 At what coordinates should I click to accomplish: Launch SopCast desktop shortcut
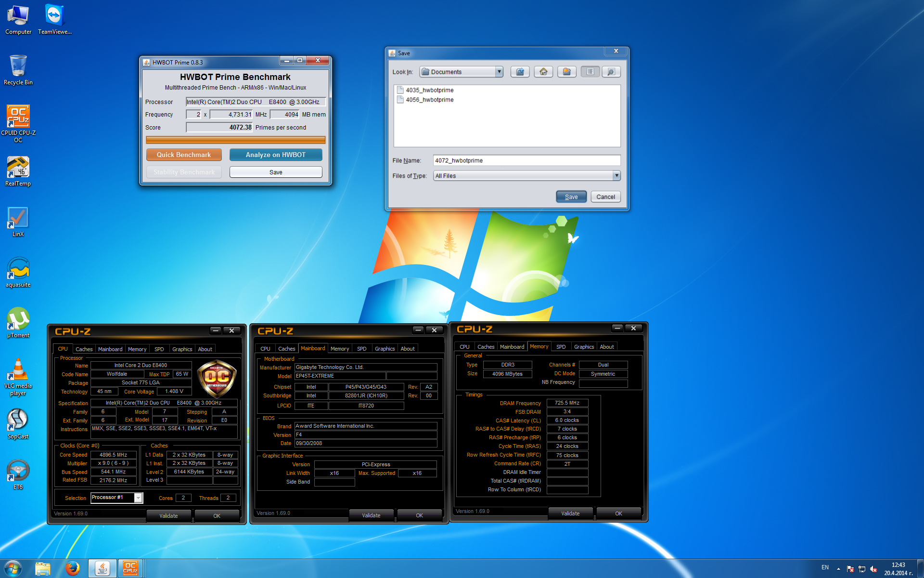click(x=18, y=424)
